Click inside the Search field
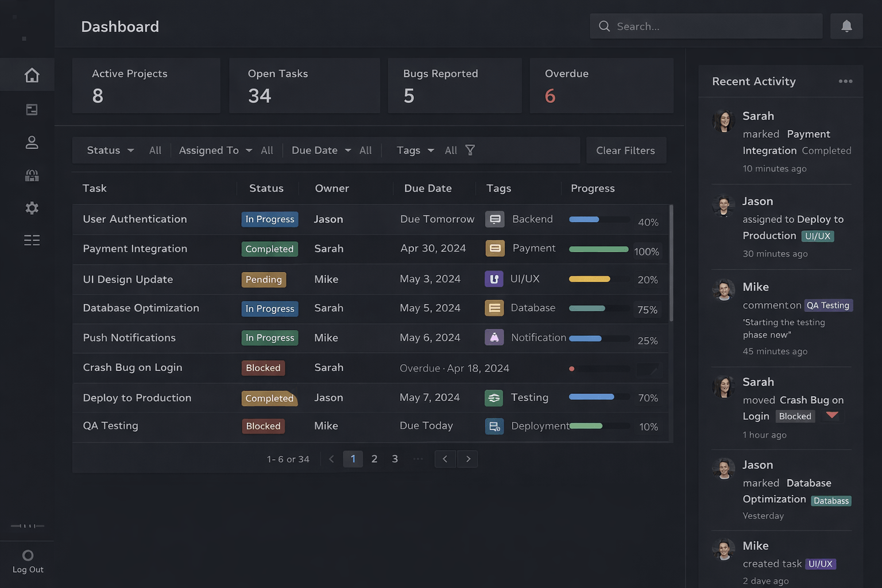This screenshot has height=588, width=882. [x=705, y=26]
